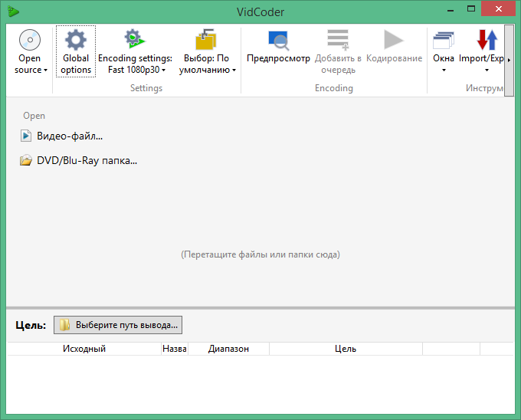This screenshot has height=420, width=521.
Task: Click the Диапазон column header
Action: pyautogui.click(x=228, y=349)
